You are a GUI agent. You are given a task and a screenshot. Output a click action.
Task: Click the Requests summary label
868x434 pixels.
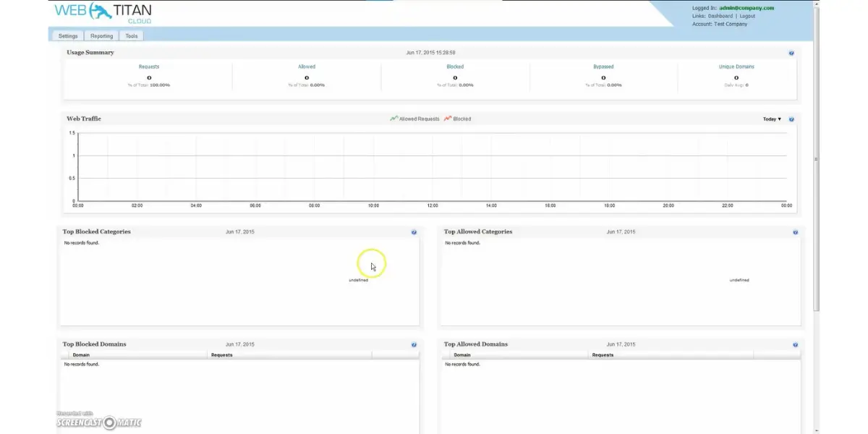pyautogui.click(x=149, y=67)
